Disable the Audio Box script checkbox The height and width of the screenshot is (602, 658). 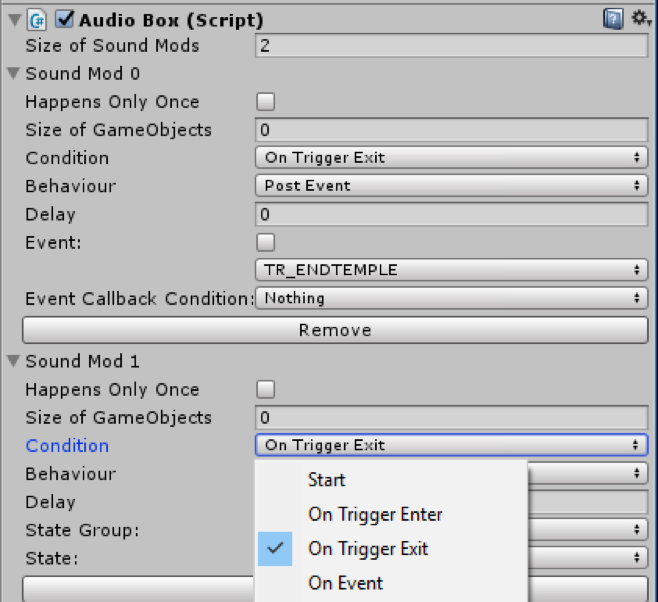pyautogui.click(x=65, y=19)
